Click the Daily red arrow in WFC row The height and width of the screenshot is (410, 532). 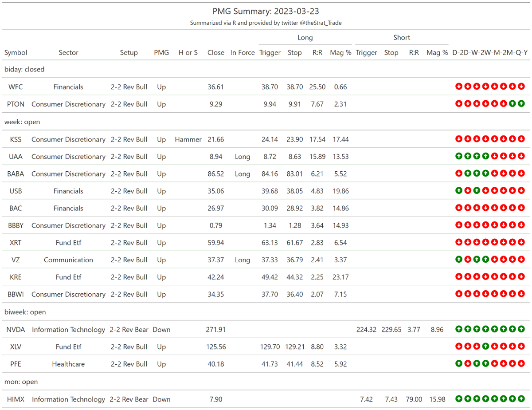(459, 87)
